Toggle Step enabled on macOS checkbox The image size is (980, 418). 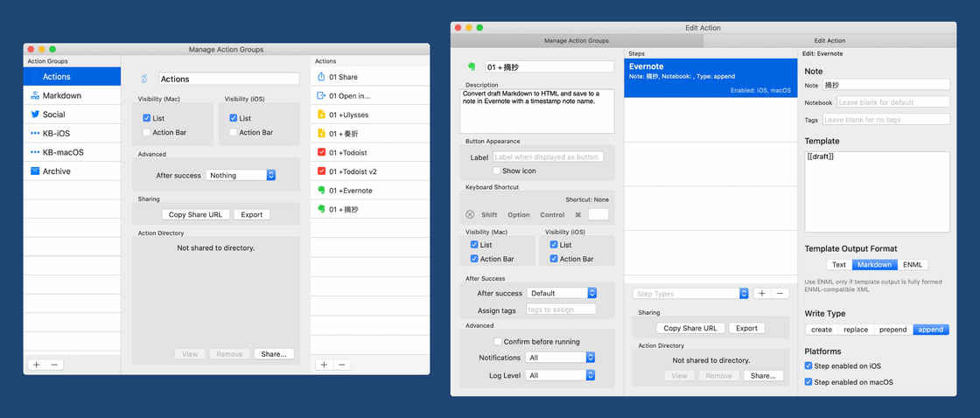[808, 382]
